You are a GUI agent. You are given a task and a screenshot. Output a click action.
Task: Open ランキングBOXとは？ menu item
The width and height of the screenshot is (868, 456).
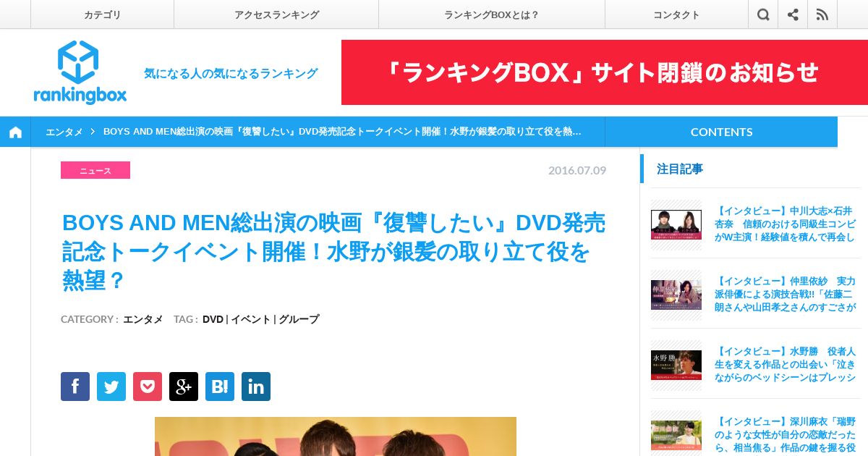point(492,14)
